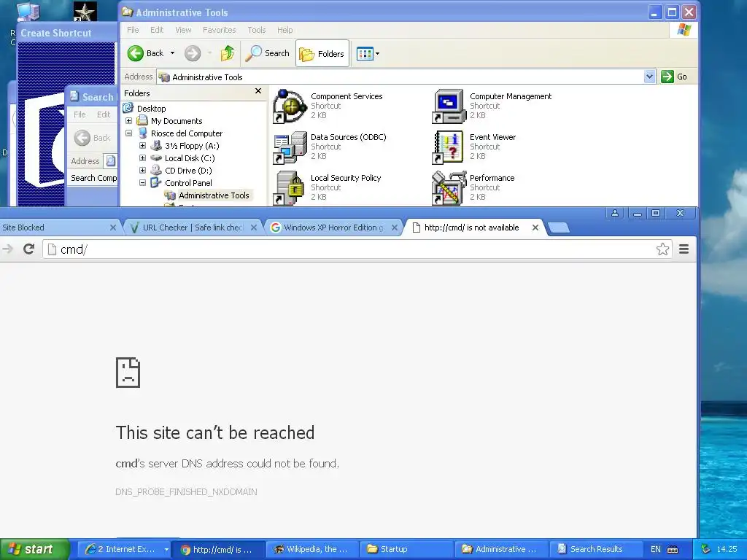The image size is (747, 560).
Task: Switch to Chrome http://cmd/ taskbar button
Action: (217, 549)
